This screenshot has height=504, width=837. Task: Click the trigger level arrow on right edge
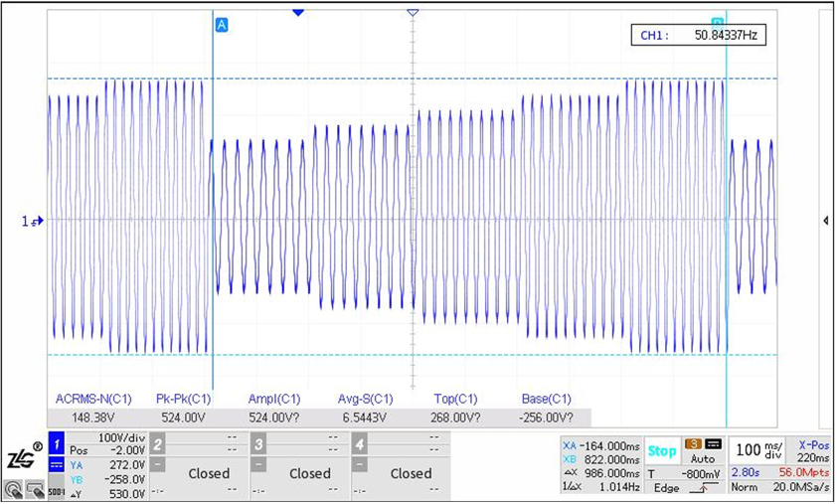[826, 221]
